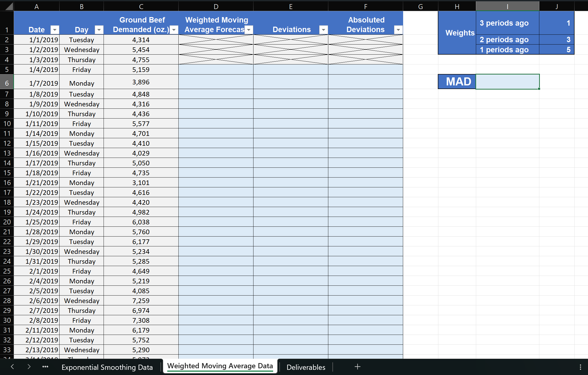Switch to the Deliverables sheet tab

pos(306,367)
